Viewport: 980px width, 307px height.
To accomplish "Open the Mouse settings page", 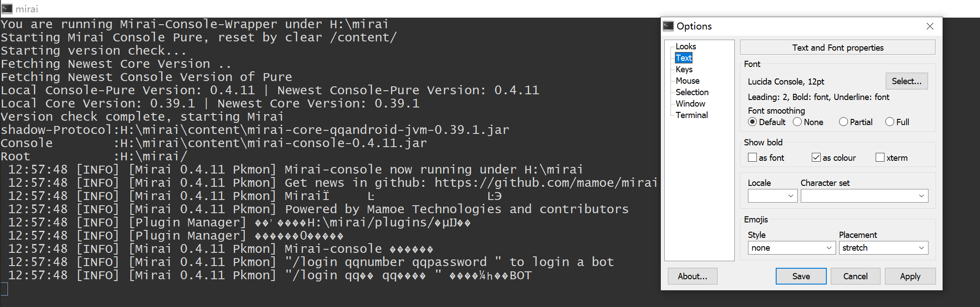I will point(687,81).
